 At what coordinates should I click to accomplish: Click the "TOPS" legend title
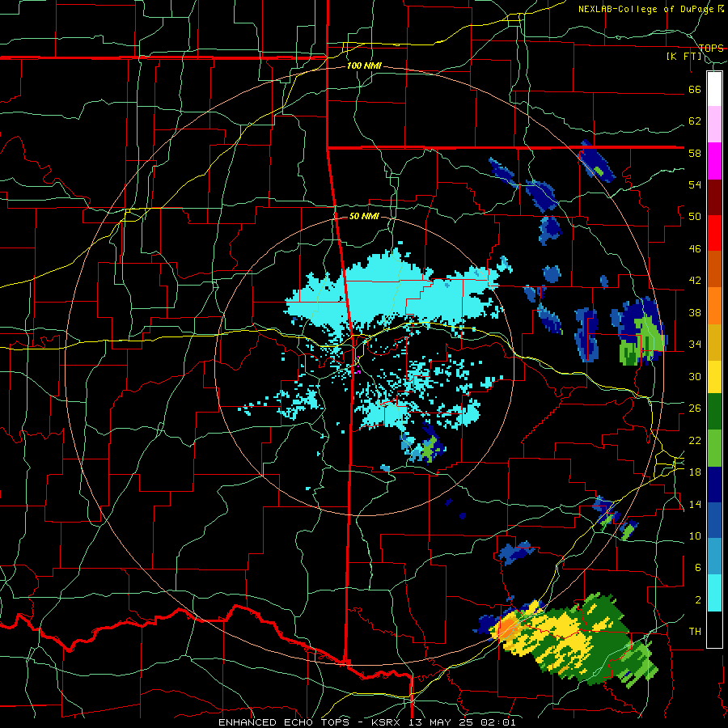pyautogui.click(x=711, y=48)
